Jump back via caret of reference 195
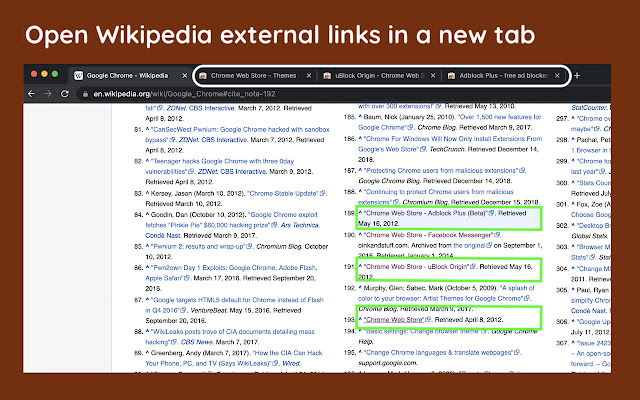Viewport: 640px width, 400px height. click(x=360, y=352)
